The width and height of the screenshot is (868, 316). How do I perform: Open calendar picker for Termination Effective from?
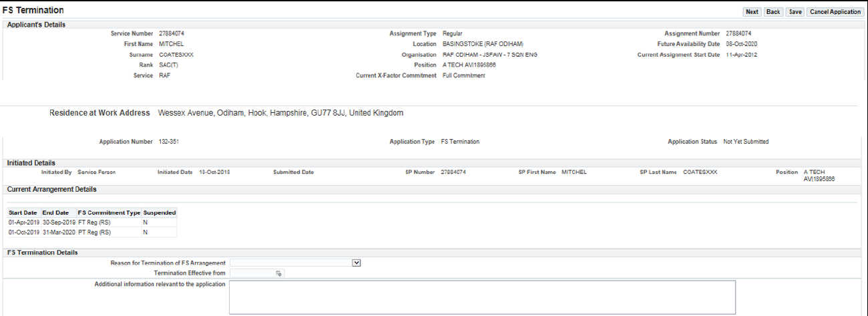(x=279, y=273)
